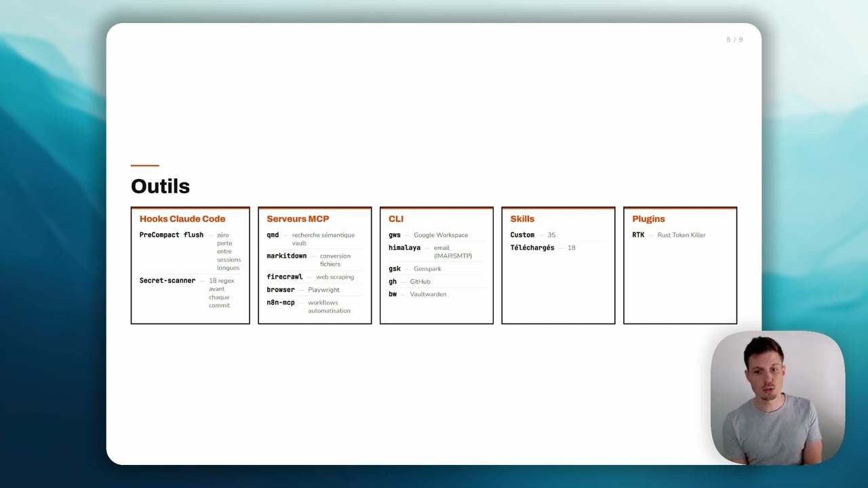Click the "web scraping" description
This screenshot has width=868, height=488.
335,277
